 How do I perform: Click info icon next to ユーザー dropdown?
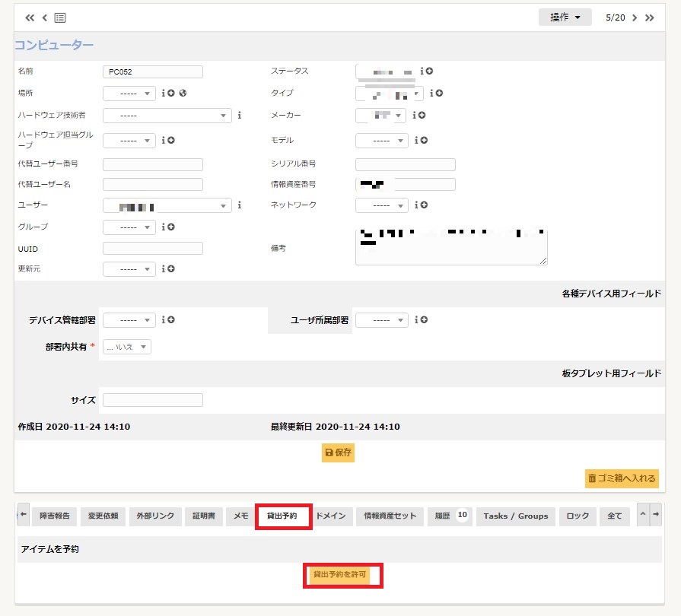(239, 205)
